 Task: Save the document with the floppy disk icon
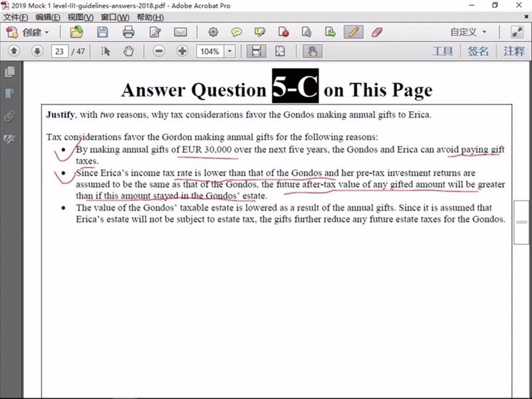click(102, 32)
